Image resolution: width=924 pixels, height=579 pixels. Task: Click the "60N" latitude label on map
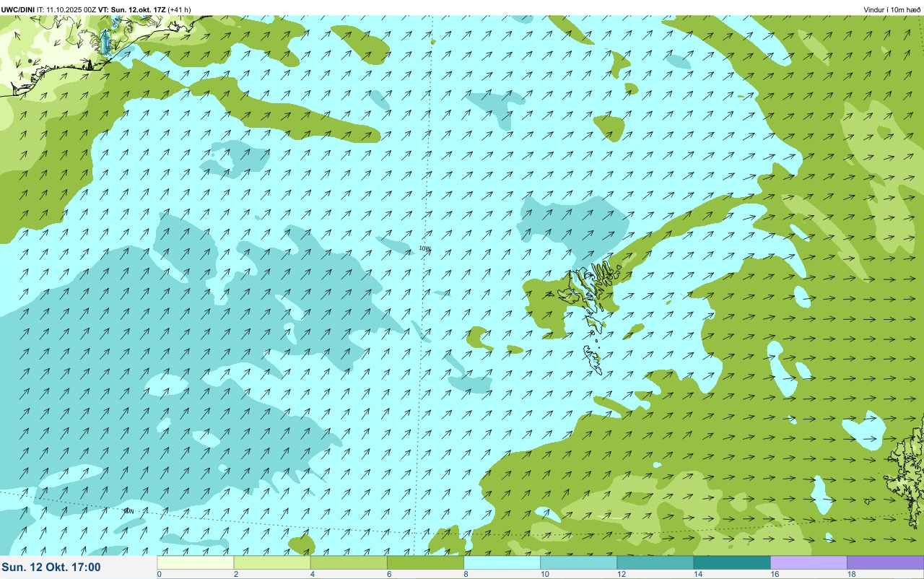click(x=128, y=511)
